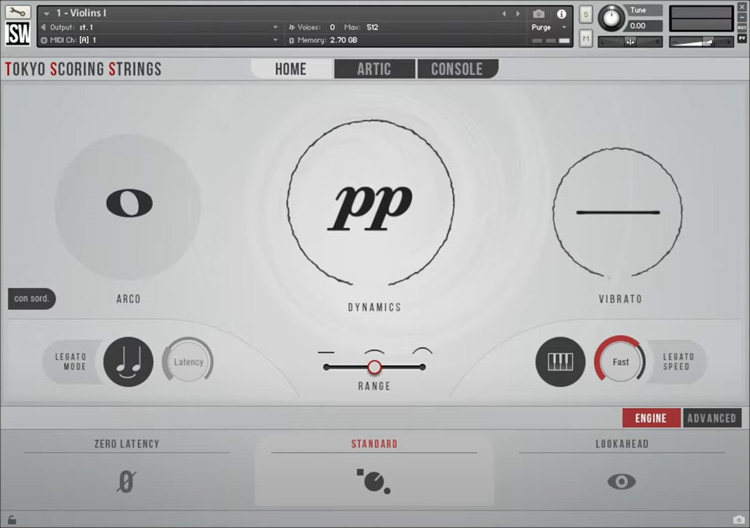
Task: Toggle the PV button on right edge
Action: pyautogui.click(x=742, y=38)
